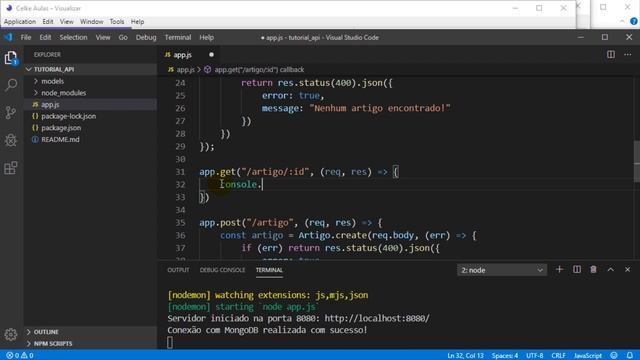Open the Go menu

(x=123, y=37)
